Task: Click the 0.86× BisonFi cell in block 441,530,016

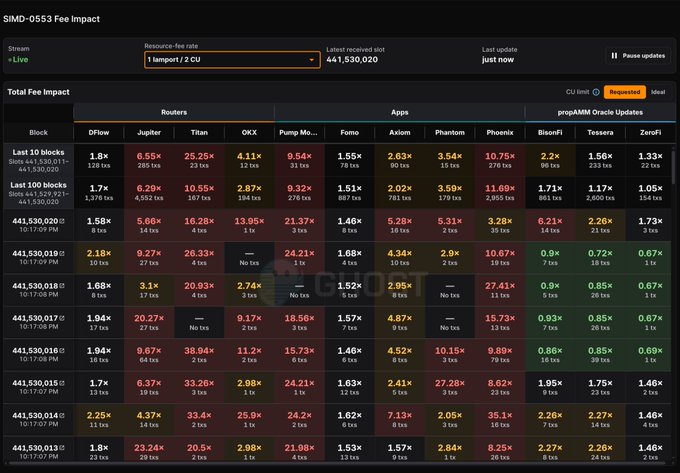Action: coord(550,355)
